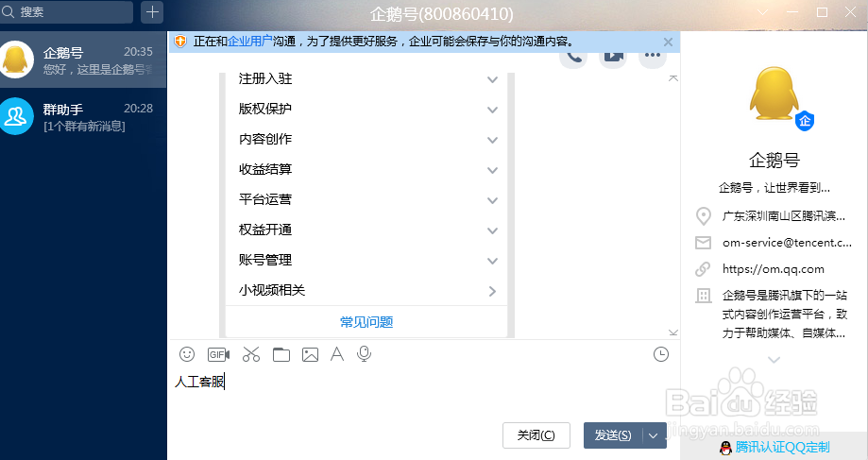Open send options dropdown arrow
Screen dimensions: 868x460
coord(654,435)
